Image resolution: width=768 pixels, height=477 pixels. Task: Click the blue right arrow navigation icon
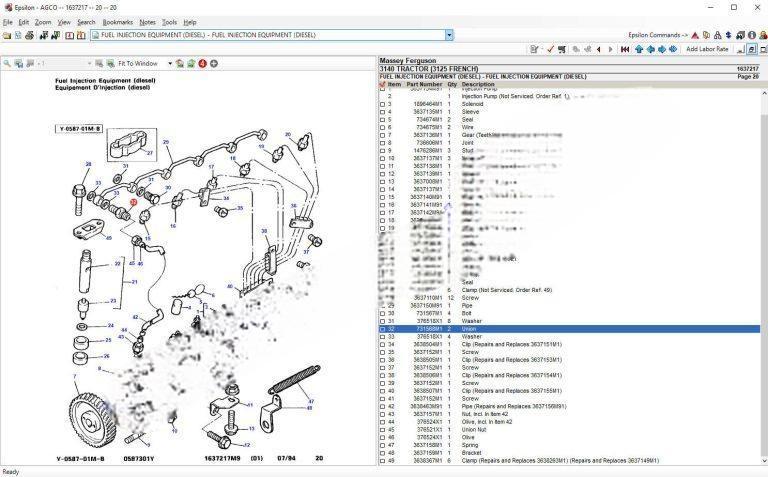pyautogui.click(x=662, y=49)
